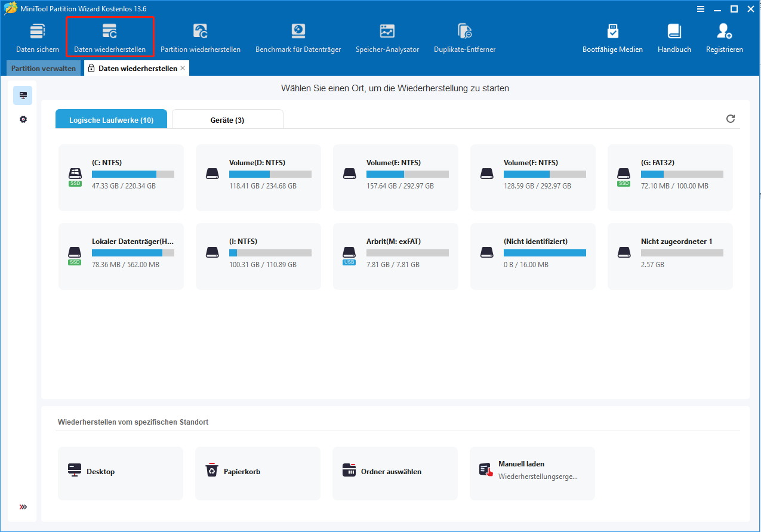
Task: Open the Duplikate-Entferner tool
Action: pos(464,38)
